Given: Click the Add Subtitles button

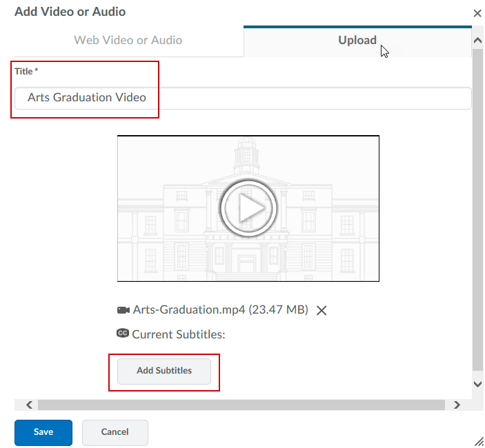Looking at the screenshot, I should [164, 371].
